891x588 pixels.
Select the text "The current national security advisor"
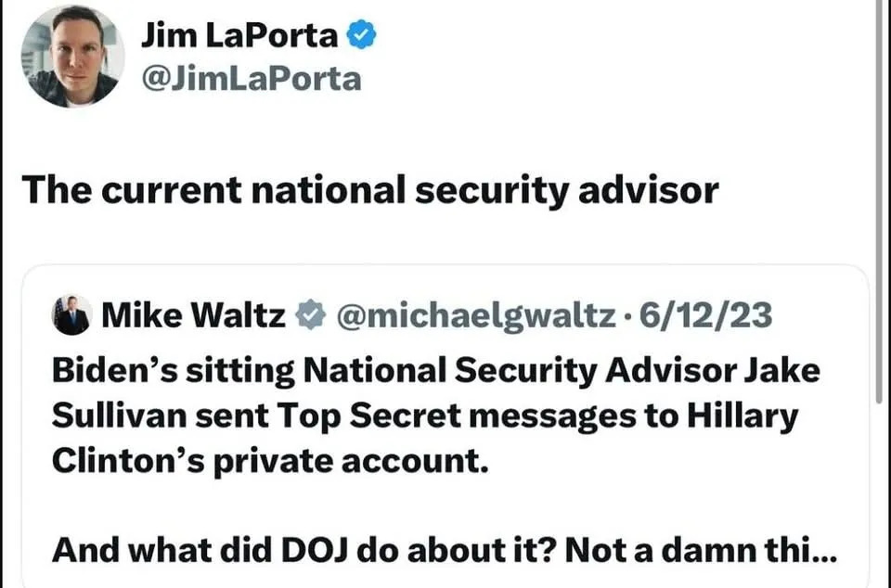(x=369, y=190)
